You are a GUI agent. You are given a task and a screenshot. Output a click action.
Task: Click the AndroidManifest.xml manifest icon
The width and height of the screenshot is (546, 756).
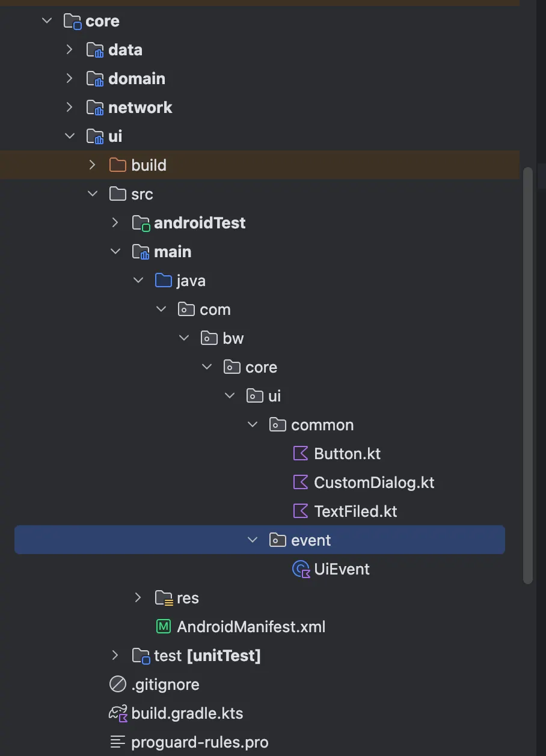164,627
